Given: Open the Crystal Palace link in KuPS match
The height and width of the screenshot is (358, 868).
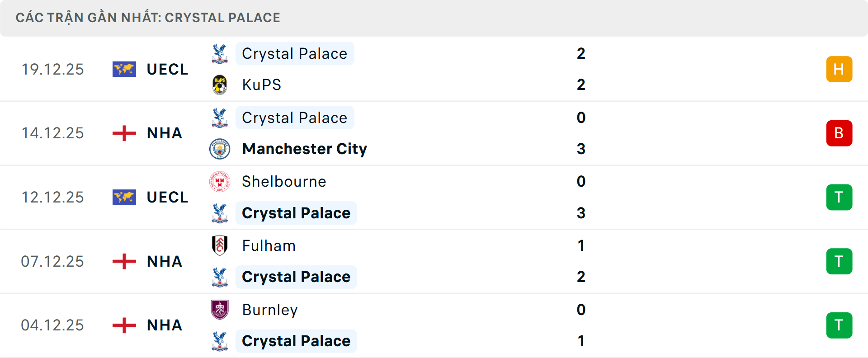Looking at the screenshot, I should pyautogui.click(x=295, y=53).
